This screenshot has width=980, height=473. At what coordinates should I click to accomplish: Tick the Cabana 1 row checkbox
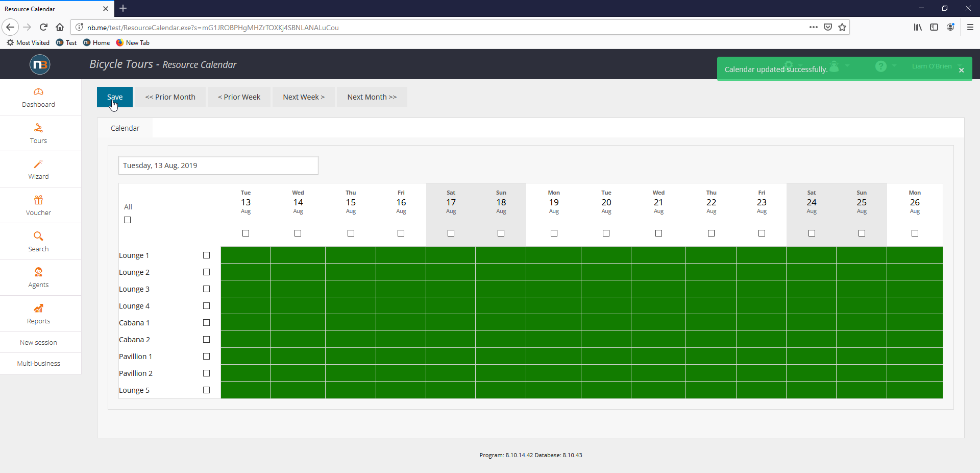pos(207,323)
